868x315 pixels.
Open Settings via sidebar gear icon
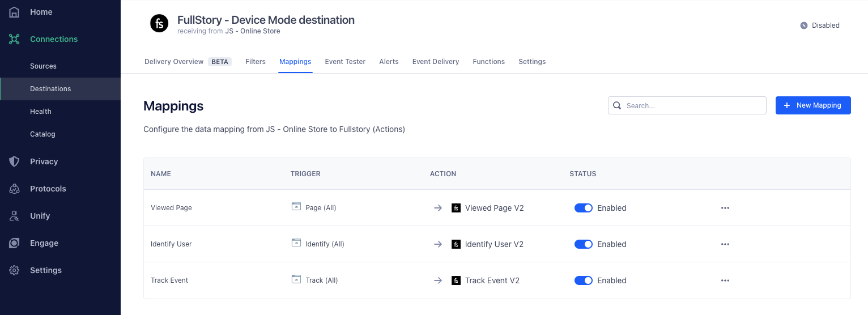click(x=14, y=270)
